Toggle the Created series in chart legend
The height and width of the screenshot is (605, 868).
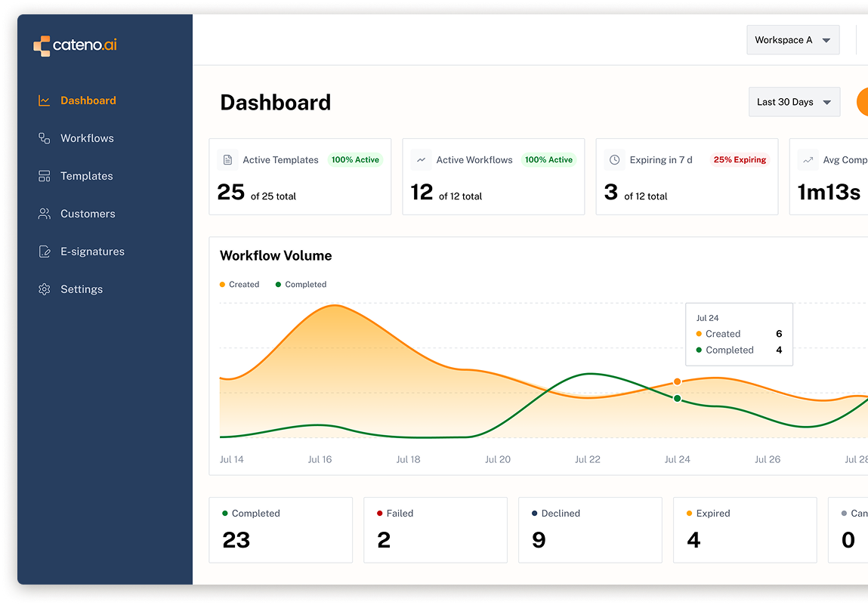(x=239, y=285)
